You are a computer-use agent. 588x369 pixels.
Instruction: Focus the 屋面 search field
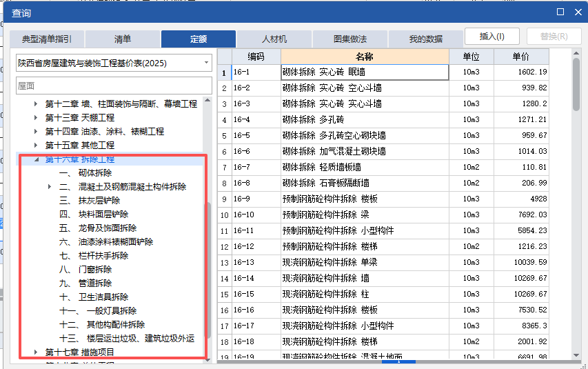[x=114, y=86]
